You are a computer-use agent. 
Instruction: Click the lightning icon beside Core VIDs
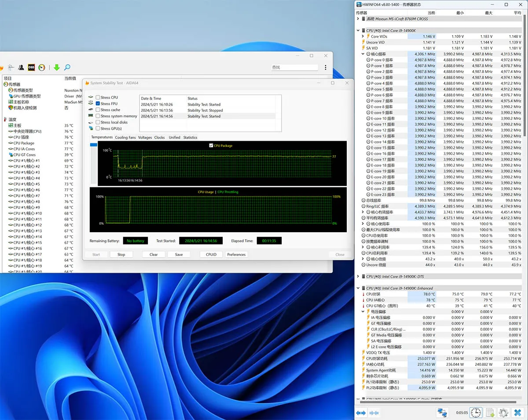pyautogui.click(x=368, y=37)
